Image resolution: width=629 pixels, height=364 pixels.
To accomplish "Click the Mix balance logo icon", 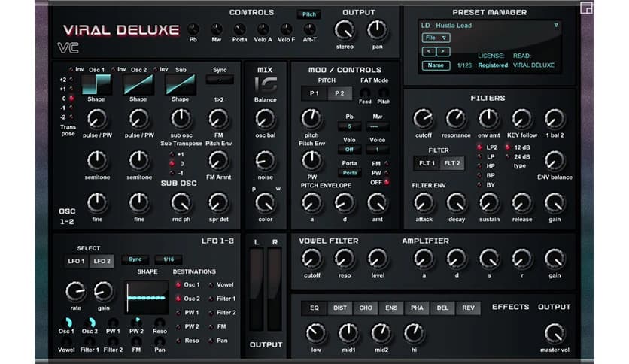I will point(266,84).
